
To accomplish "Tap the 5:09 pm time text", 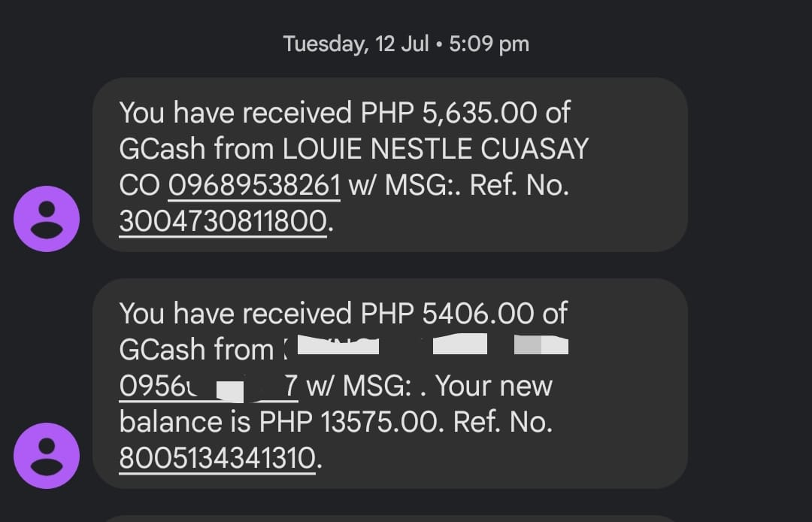I will tap(489, 44).
